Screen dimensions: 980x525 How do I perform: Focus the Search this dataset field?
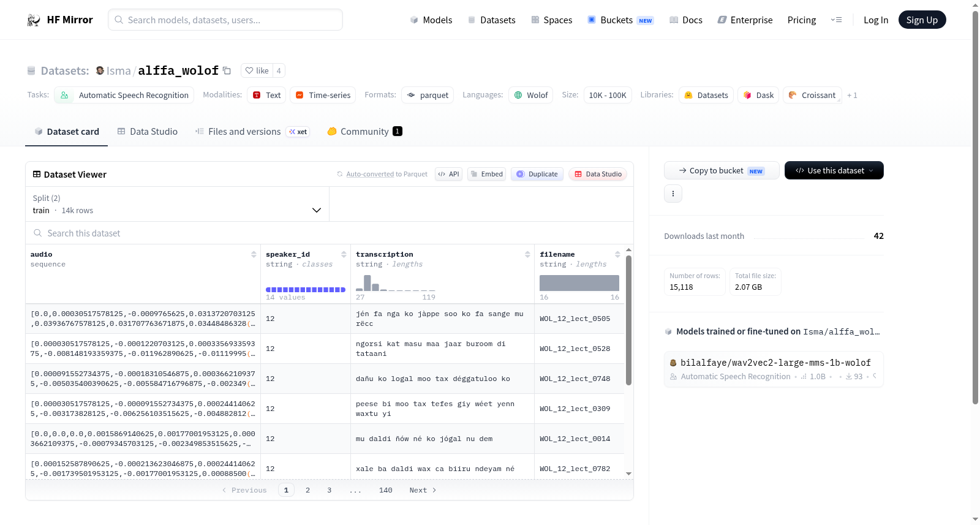[x=330, y=233]
